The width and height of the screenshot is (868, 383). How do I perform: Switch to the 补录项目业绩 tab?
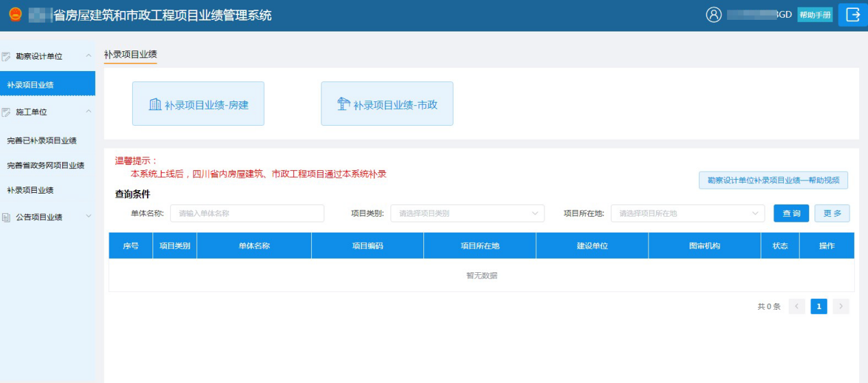click(x=130, y=54)
